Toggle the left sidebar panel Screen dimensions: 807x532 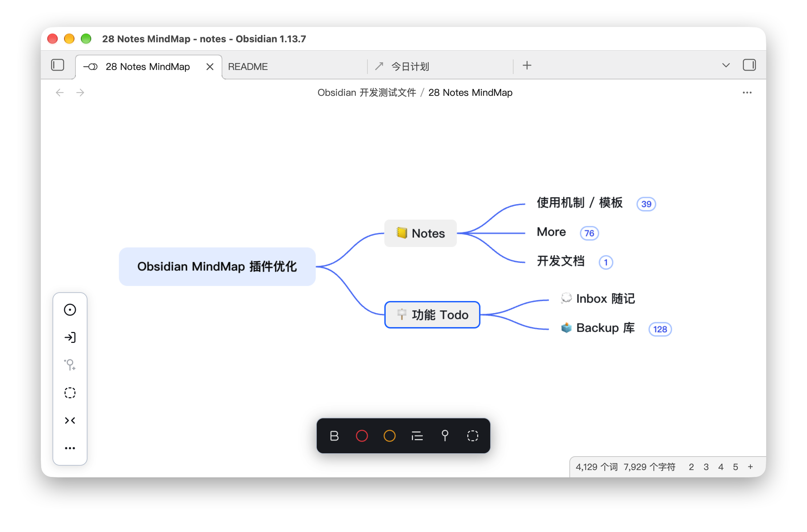pos(58,66)
